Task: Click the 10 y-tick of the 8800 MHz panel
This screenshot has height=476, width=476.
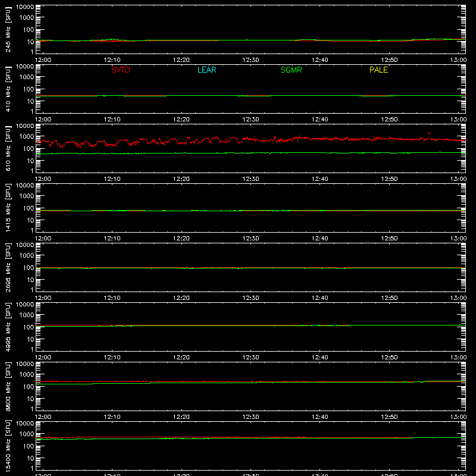Action: (30, 399)
